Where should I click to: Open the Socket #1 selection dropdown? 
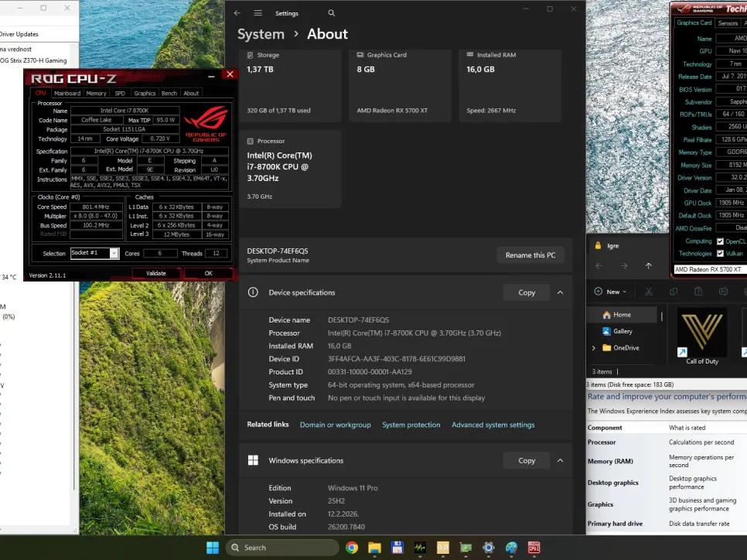(114, 253)
